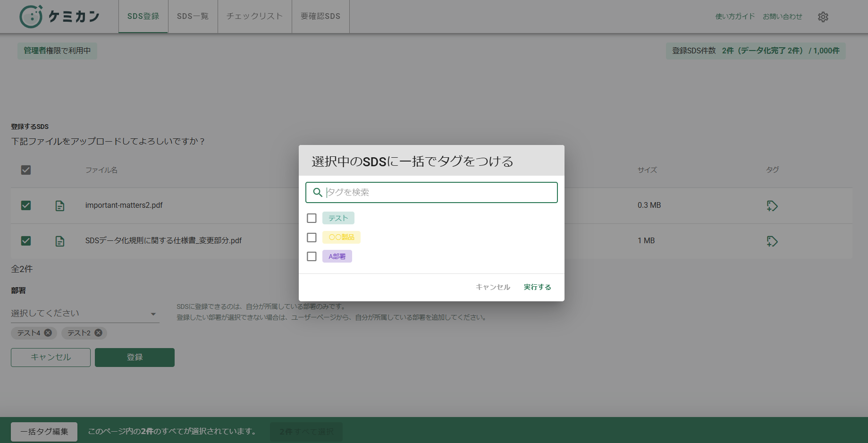Click the タグ column header
This screenshot has height=443, width=868.
(x=772, y=170)
